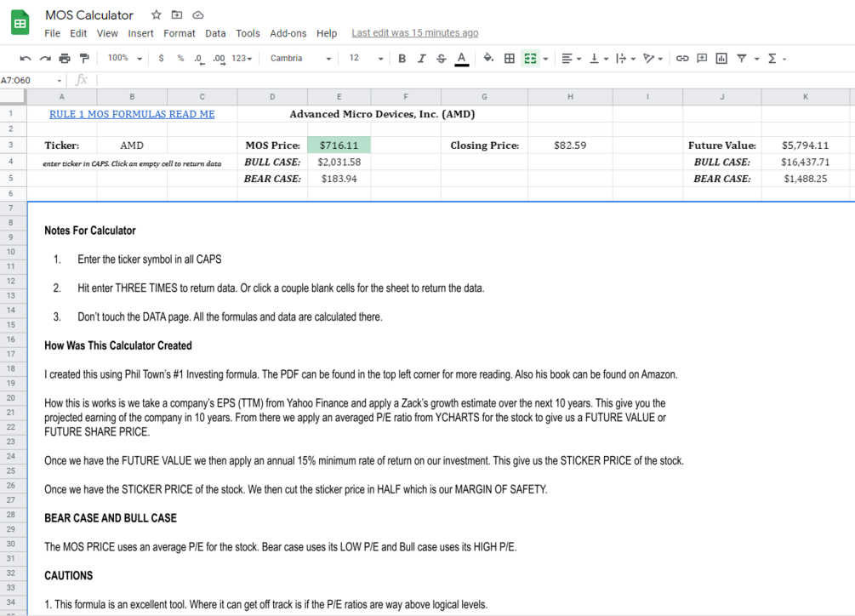
Task: Open the Cambria font dropdown
Action: [300, 59]
